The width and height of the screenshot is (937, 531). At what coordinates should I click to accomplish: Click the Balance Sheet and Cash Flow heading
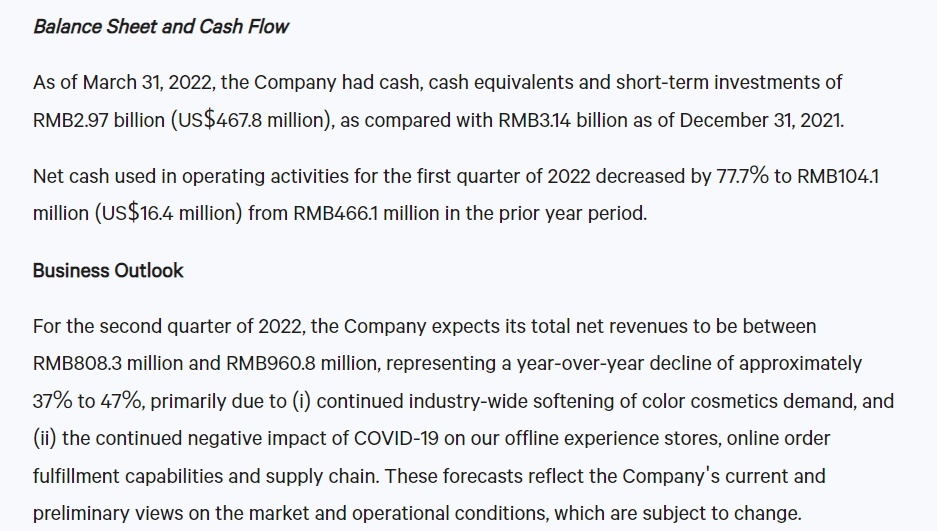point(161,27)
